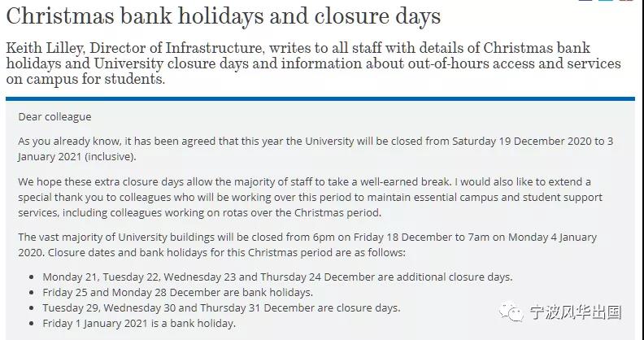Click 'January 2021 (inclusive)' text

pyautogui.click(x=76, y=157)
